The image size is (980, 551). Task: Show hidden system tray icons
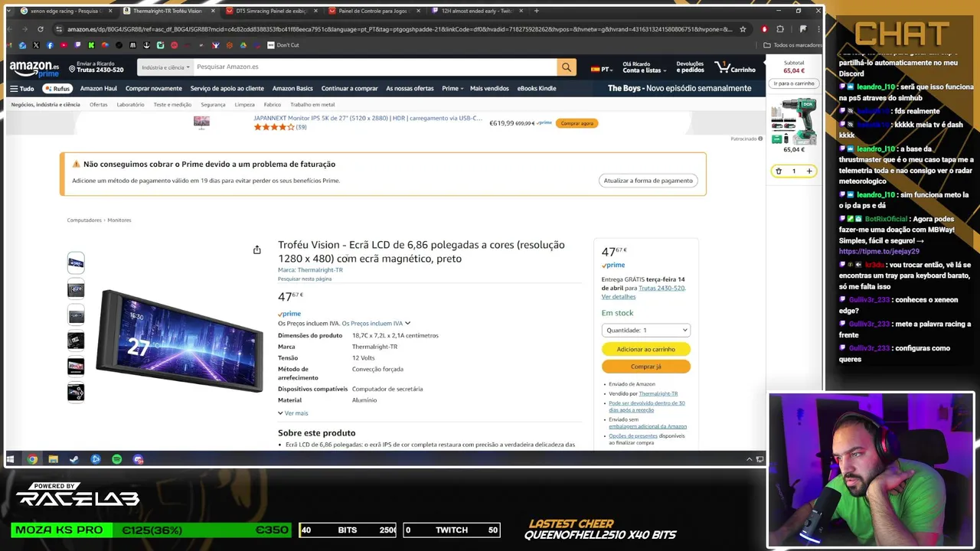[x=749, y=459]
